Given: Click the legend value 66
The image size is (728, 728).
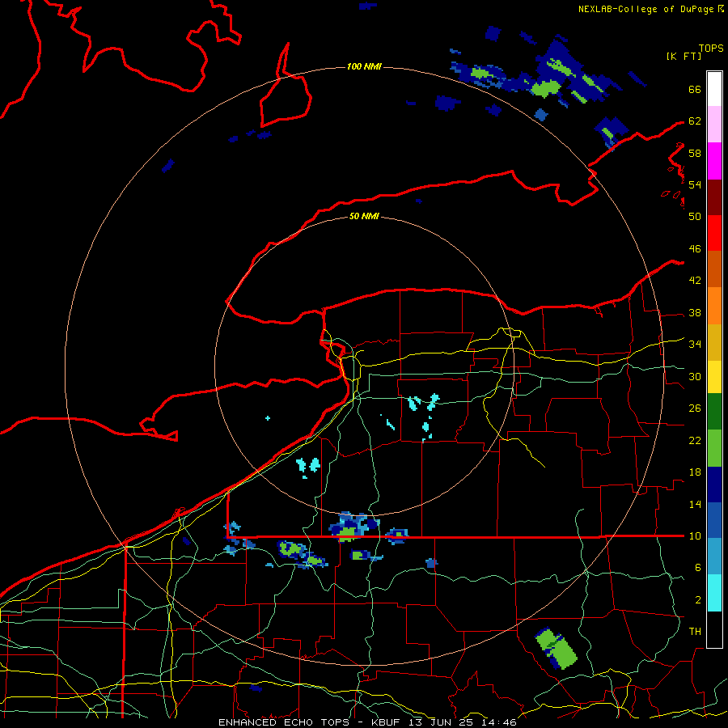Looking at the screenshot, I should point(695,89).
